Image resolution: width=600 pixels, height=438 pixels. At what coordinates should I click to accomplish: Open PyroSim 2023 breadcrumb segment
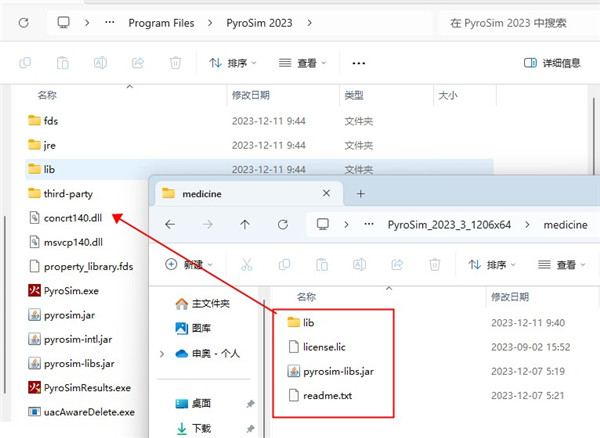pos(259,23)
